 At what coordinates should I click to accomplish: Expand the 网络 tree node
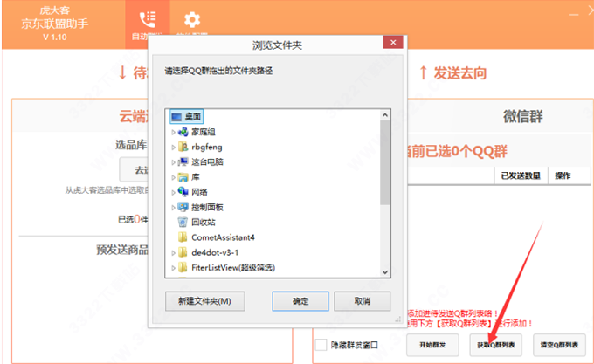coord(173,192)
